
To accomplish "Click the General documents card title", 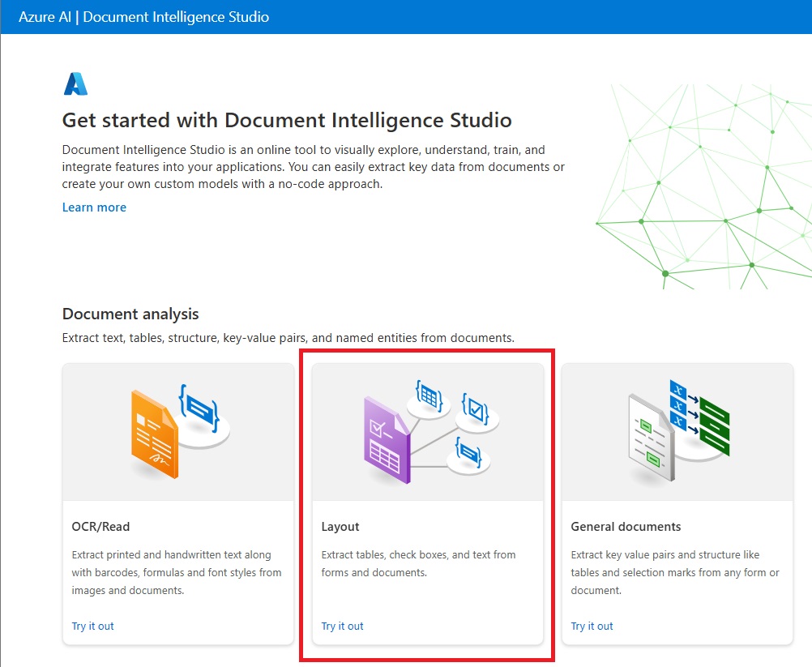I will (626, 526).
